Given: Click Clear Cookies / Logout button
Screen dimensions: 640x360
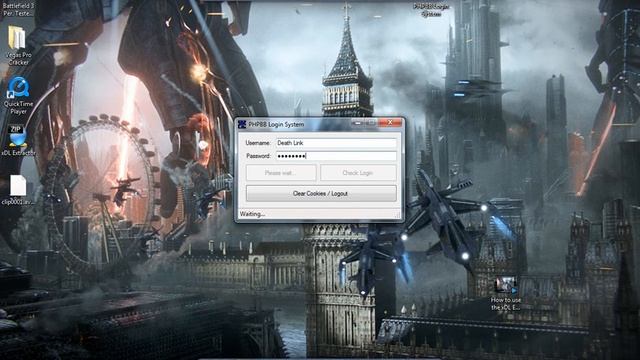Looking at the screenshot, I should (x=321, y=193).
